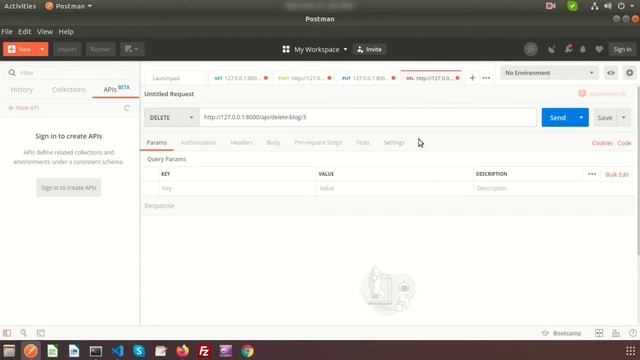The image size is (640, 360).
Task: Open the Runner
Action: [100, 49]
